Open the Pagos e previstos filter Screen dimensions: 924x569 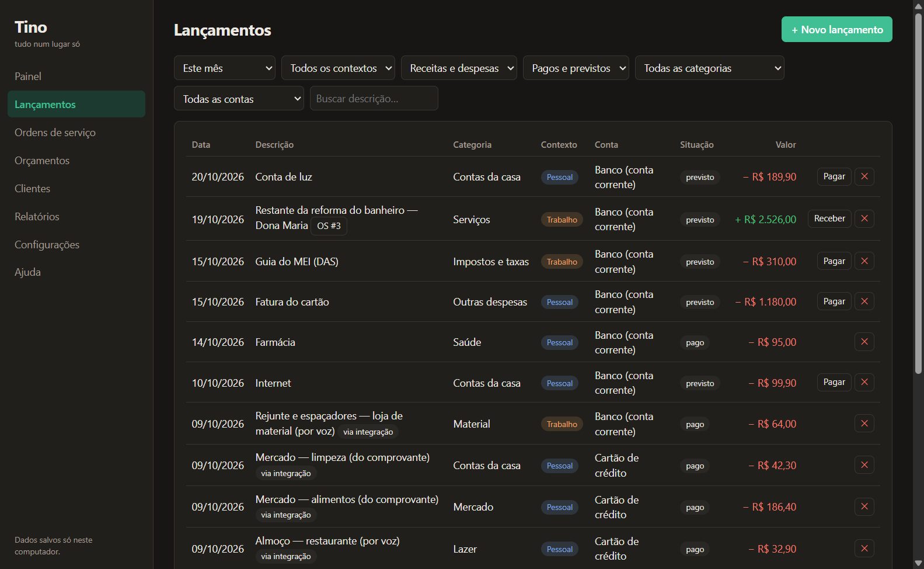click(x=576, y=68)
